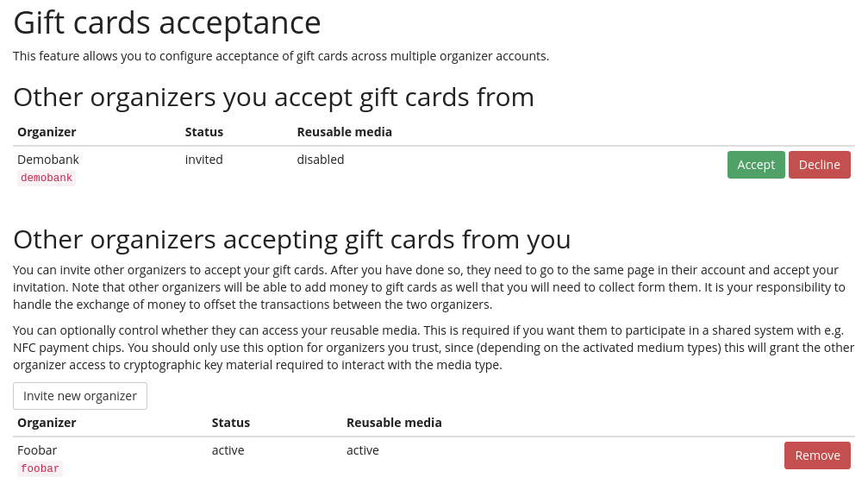Click Invite new organizer button
This screenshot has width=868, height=490.
(x=80, y=396)
